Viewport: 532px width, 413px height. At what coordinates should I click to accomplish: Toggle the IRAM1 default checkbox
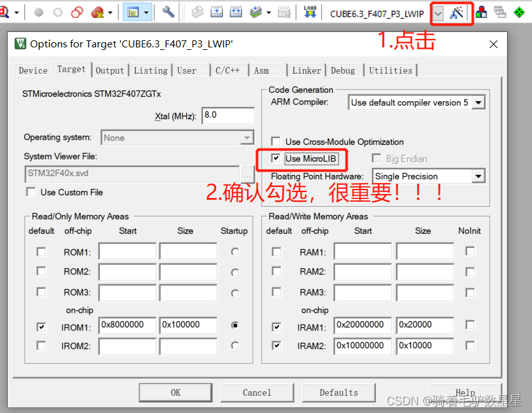277,327
